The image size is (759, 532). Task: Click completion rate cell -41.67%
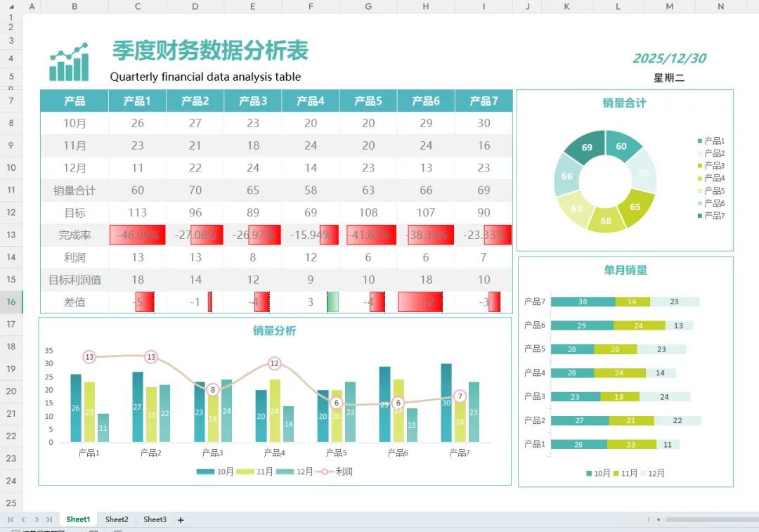368,235
